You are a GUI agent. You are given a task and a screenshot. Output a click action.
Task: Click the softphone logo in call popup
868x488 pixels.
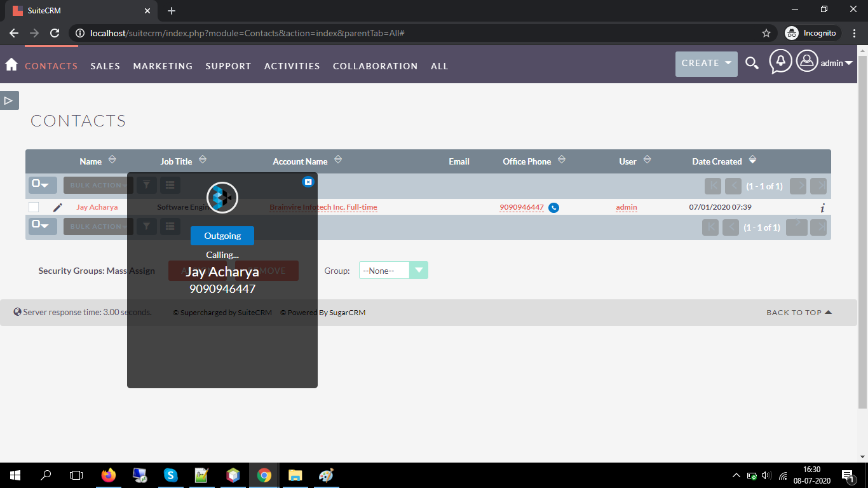pos(222,197)
